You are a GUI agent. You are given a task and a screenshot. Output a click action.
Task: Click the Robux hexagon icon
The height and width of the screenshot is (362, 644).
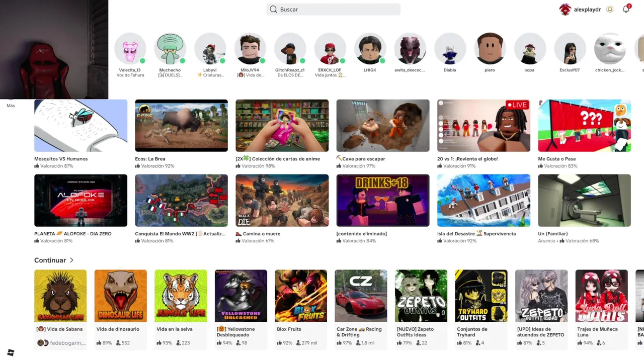coord(610,10)
